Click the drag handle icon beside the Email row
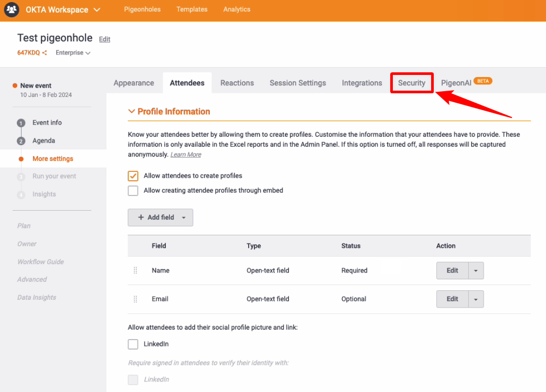 [x=135, y=299]
